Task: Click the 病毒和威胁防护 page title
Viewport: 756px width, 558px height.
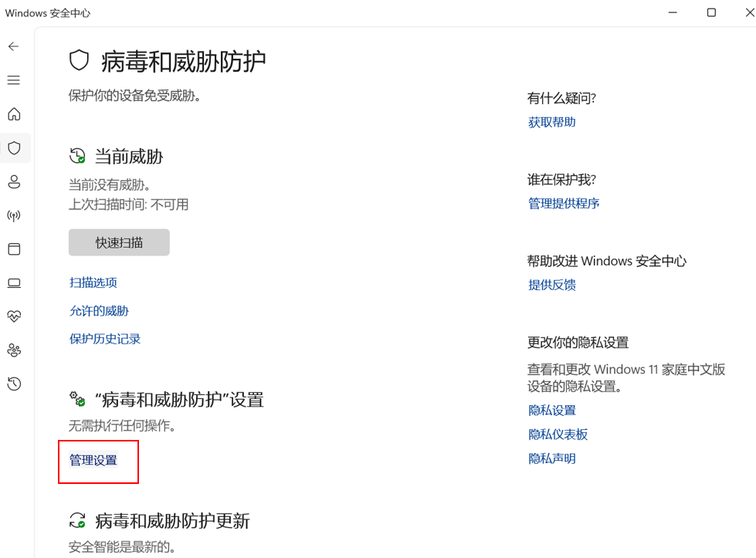Action: click(x=183, y=62)
